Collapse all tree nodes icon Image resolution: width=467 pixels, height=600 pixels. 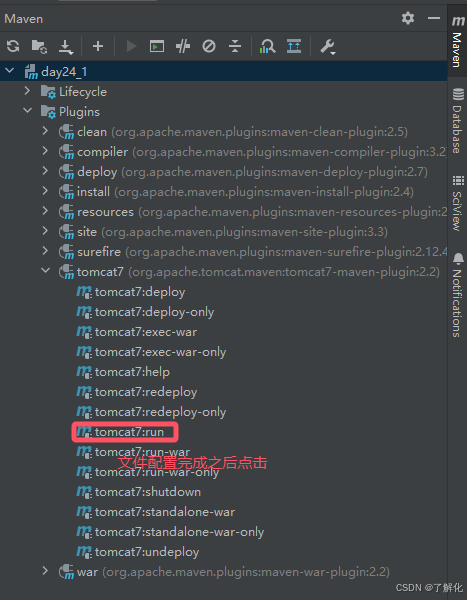pyautogui.click(x=235, y=46)
